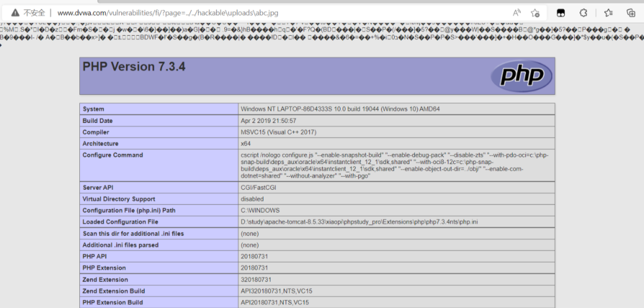
Task: Open the Favorites list icon
Action: pos(608,13)
